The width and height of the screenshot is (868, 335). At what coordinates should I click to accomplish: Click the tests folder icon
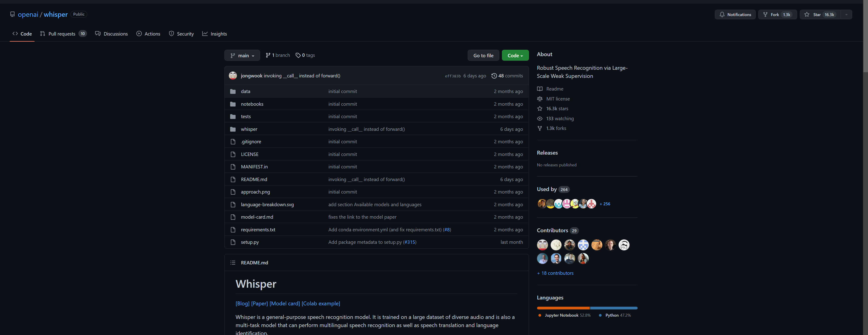(232, 117)
